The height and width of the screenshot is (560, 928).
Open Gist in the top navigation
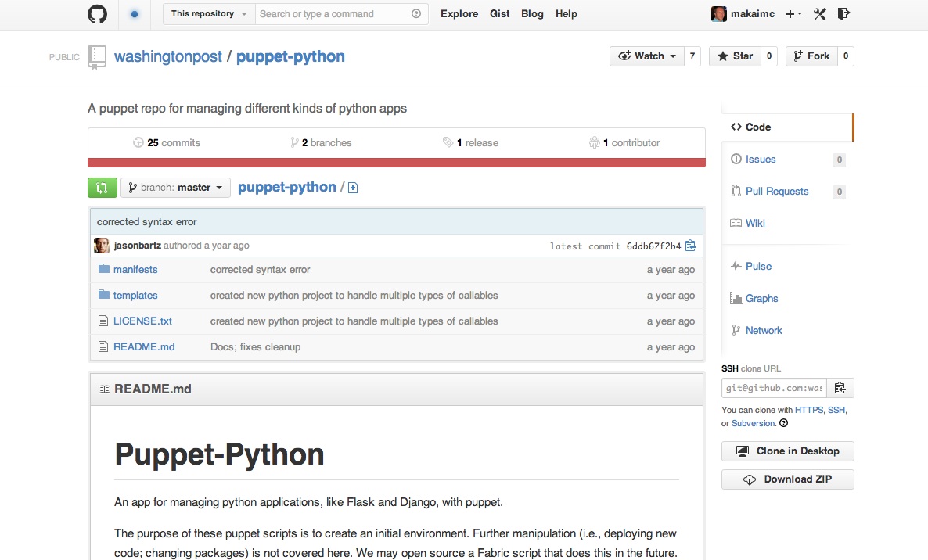pyautogui.click(x=499, y=13)
